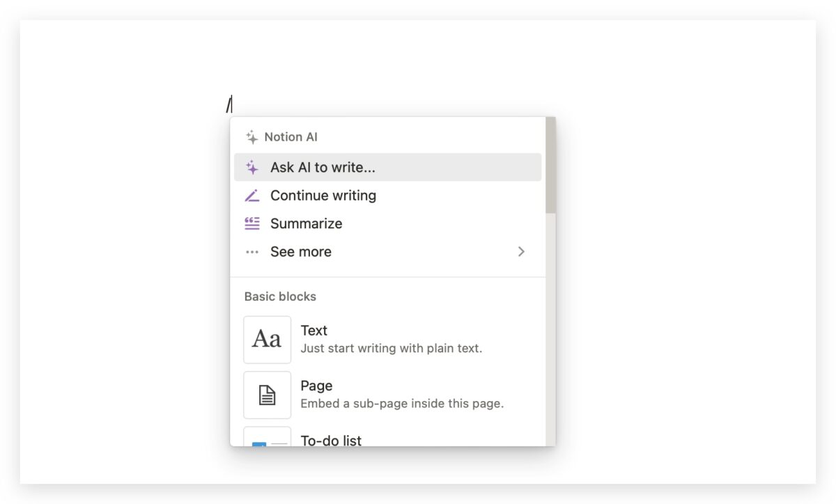
Task: Click 'Just start writing with plain text.' description
Action: point(391,348)
